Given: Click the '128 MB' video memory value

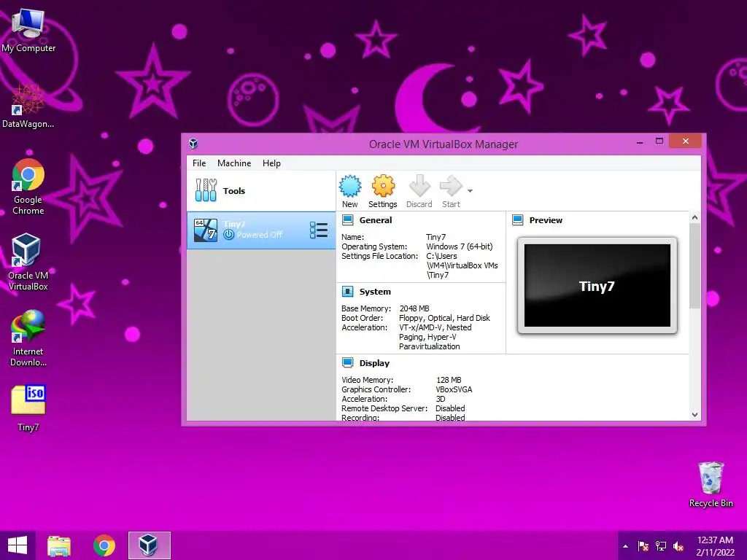Looking at the screenshot, I should pos(449,380).
